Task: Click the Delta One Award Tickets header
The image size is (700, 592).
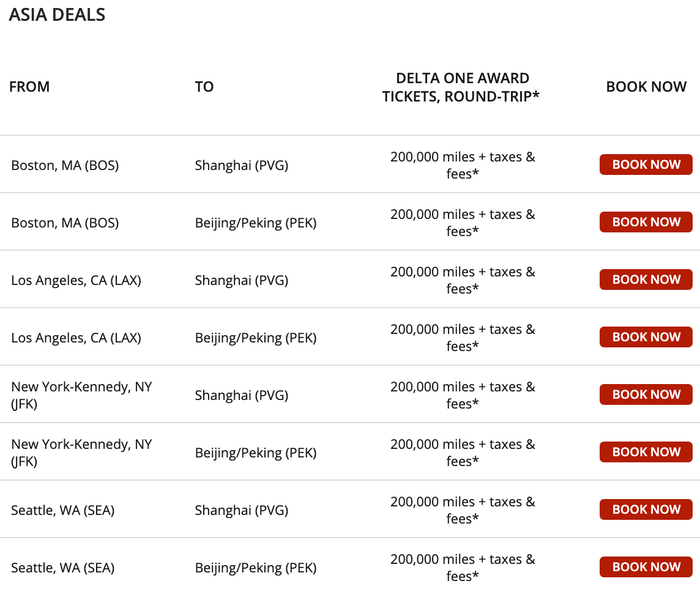Action: coord(462,87)
